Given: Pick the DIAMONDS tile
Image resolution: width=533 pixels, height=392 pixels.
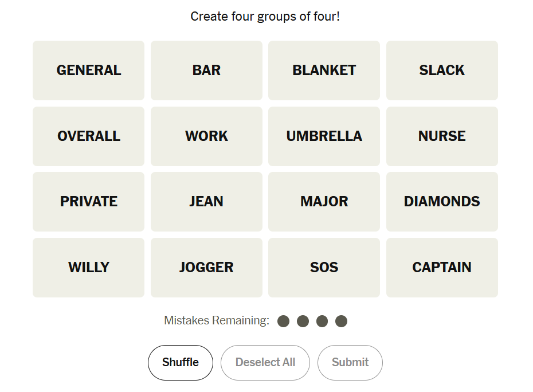Looking at the screenshot, I should click(x=442, y=202).
